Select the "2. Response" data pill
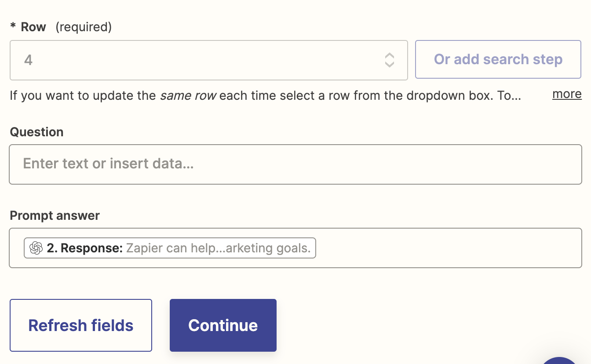 (x=84, y=248)
